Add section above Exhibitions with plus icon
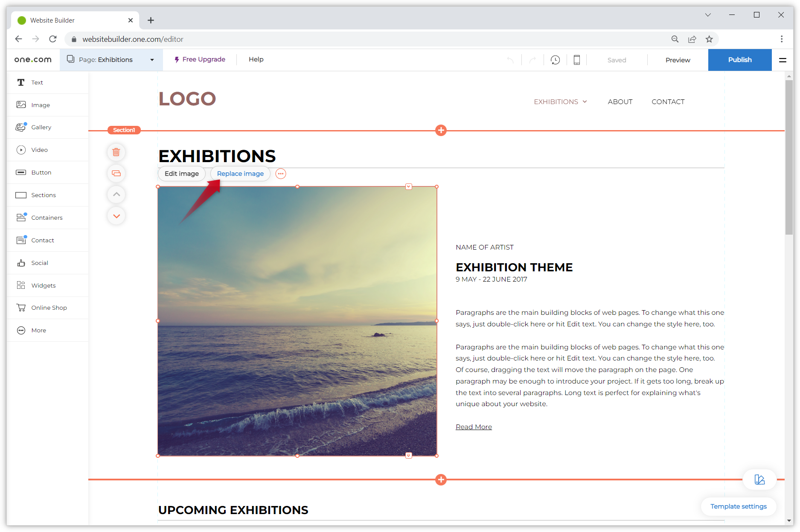 [x=441, y=131]
